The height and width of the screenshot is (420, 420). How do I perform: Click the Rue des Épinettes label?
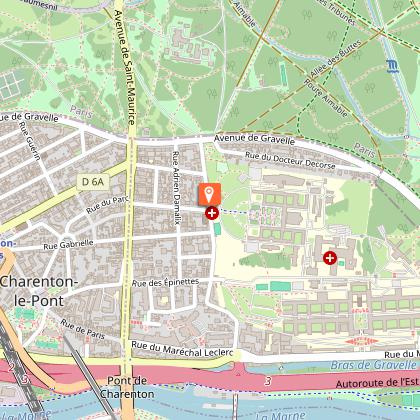point(166,283)
